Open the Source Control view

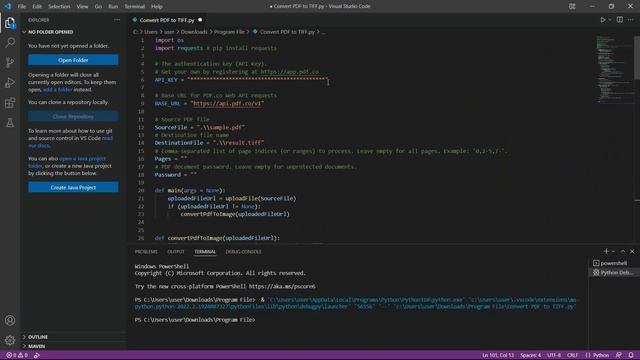pos(10,62)
